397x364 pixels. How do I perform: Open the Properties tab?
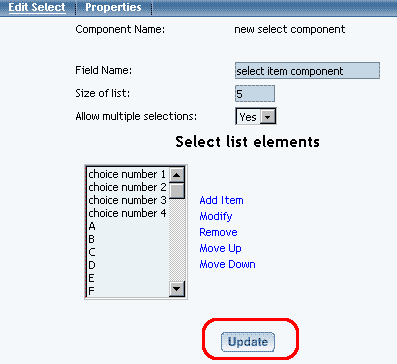coord(113,7)
